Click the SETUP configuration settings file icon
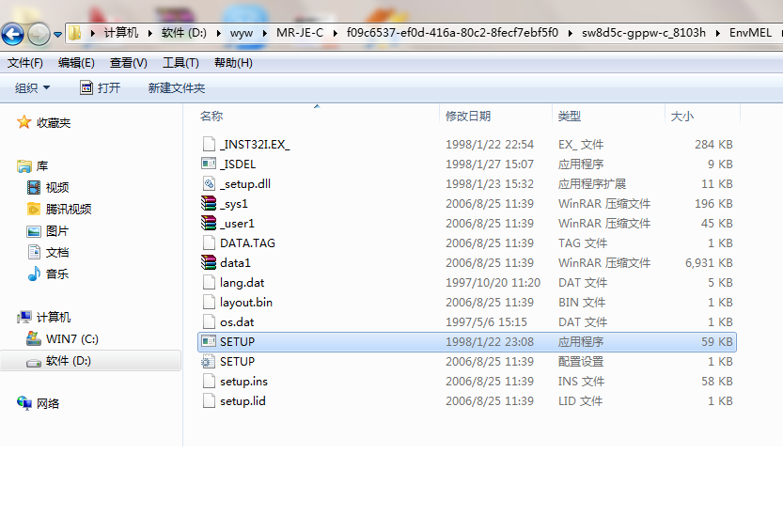This screenshot has height=532, width=783. (x=209, y=362)
